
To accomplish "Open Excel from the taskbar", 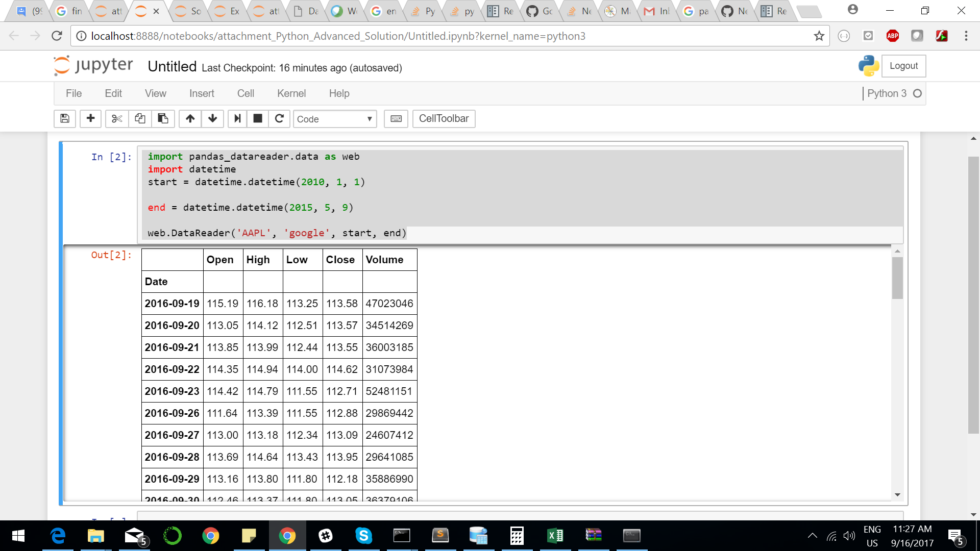I will click(x=555, y=536).
